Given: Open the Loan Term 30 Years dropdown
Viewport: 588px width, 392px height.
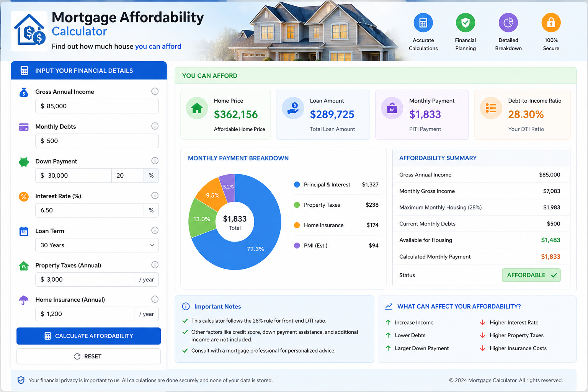Looking at the screenshot, I should [x=97, y=245].
